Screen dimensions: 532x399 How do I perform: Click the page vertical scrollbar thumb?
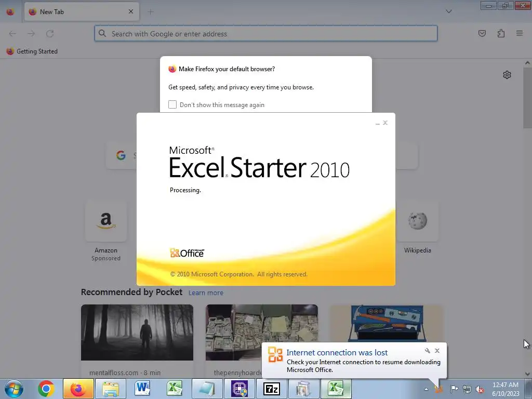(x=528, y=98)
